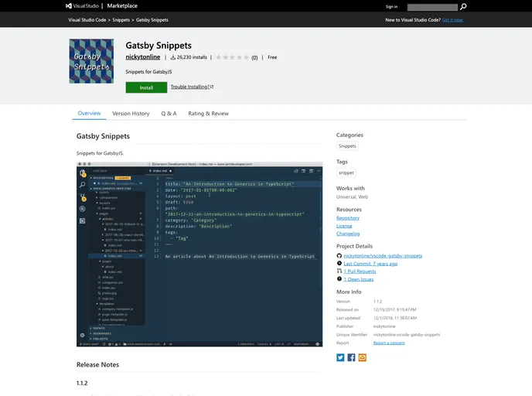The height and width of the screenshot is (396, 532).
Task: Click GitHub icon beside repository link
Action: pyautogui.click(x=339, y=255)
